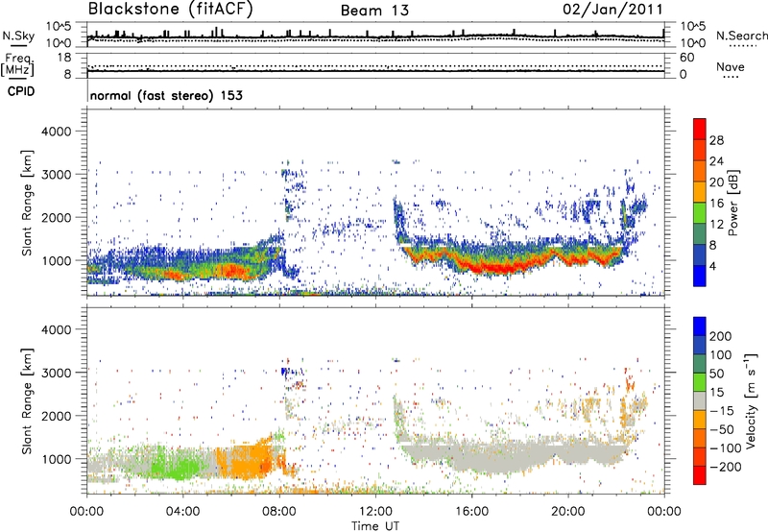768x532 pixels.
Task: Click the '50' label on Velocity colorbar
Action: (716, 374)
